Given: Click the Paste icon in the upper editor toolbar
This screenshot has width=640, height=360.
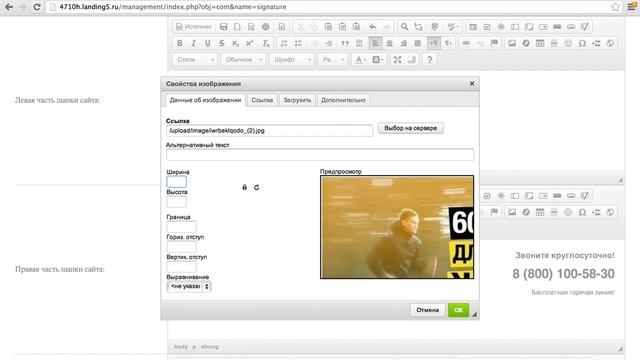Looking at the screenshot, I should click(328, 27).
